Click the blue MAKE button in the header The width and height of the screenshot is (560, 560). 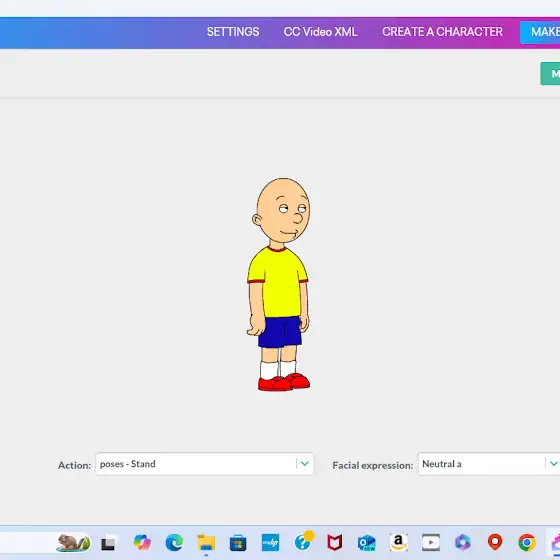(540, 32)
